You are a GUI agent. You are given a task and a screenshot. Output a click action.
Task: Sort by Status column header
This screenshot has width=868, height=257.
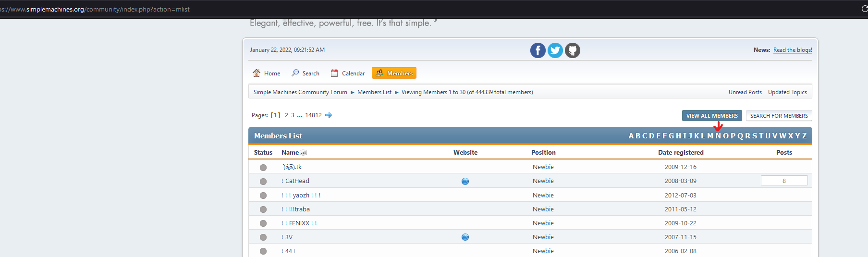point(263,152)
